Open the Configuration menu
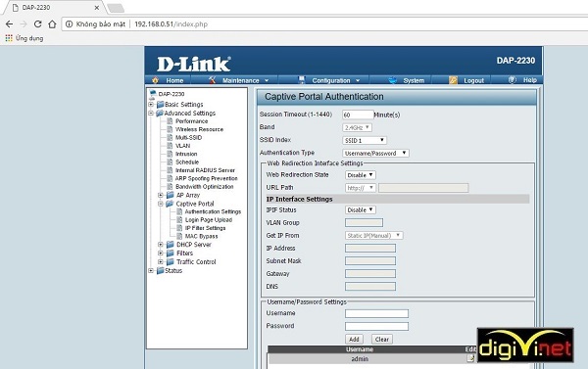588x369 pixels. (x=331, y=80)
